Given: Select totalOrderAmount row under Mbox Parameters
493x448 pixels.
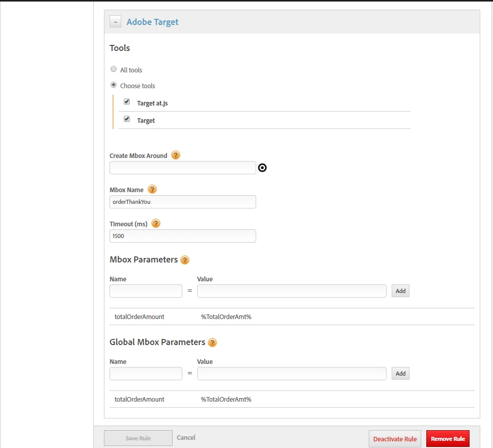Looking at the screenshot, I should [x=292, y=317].
